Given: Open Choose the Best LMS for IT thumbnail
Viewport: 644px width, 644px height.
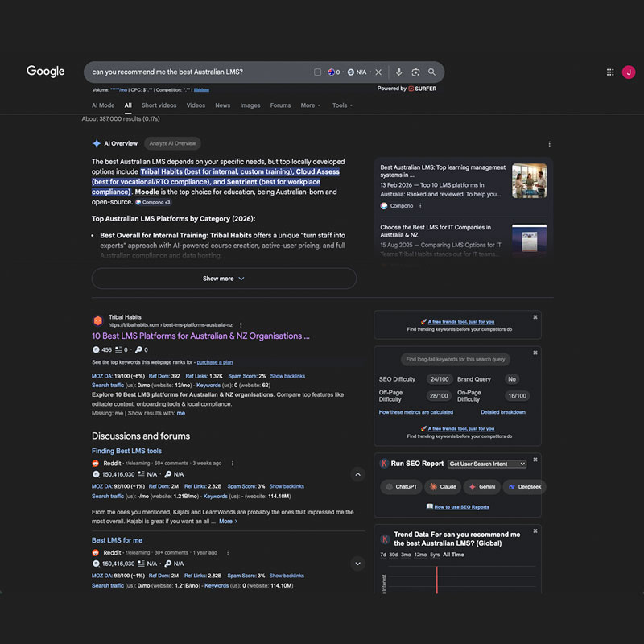Looking at the screenshot, I should [529, 240].
